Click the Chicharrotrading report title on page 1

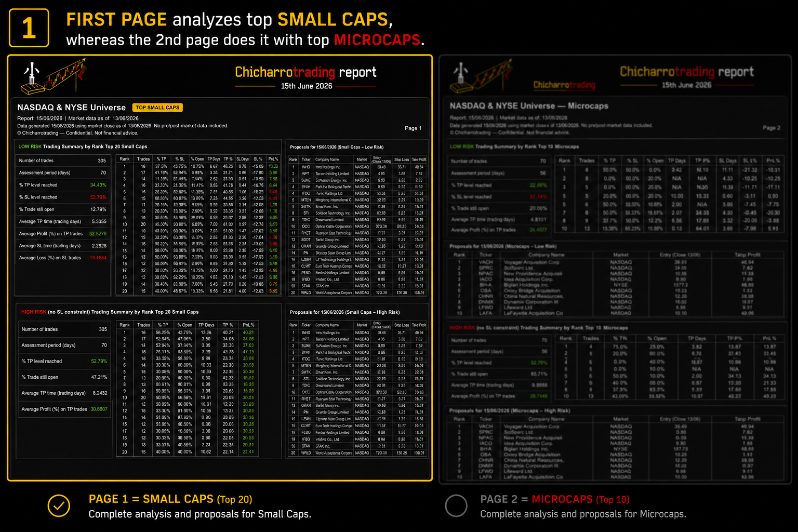tap(305, 72)
